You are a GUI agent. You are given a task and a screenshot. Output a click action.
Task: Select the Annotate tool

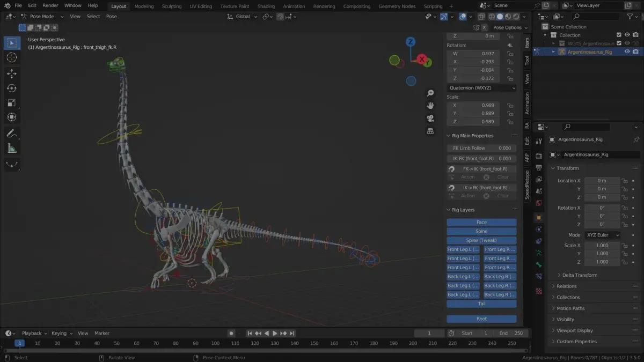click(x=12, y=134)
